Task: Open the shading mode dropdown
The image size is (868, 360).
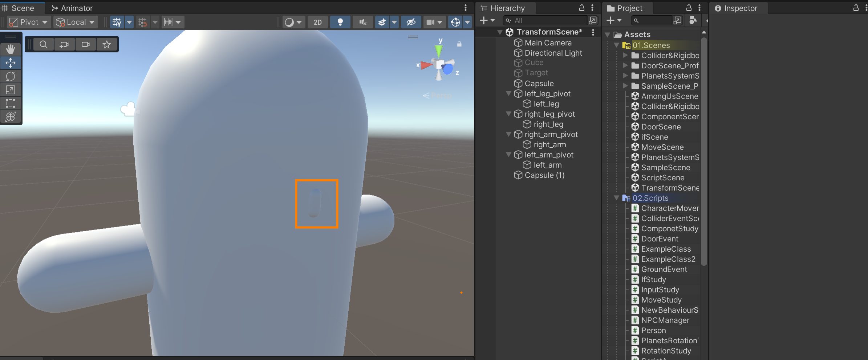Action: (293, 22)
